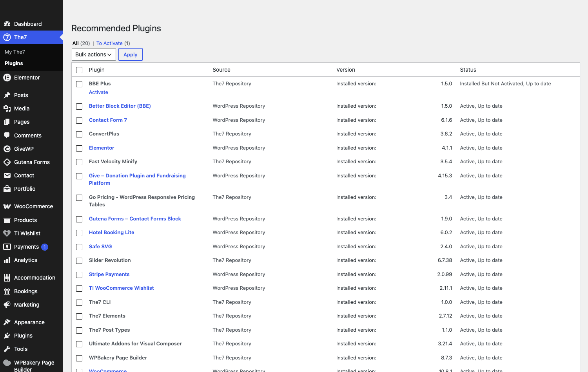Check the Fast Velocity Minify checkbox

(x=79, y=162)
